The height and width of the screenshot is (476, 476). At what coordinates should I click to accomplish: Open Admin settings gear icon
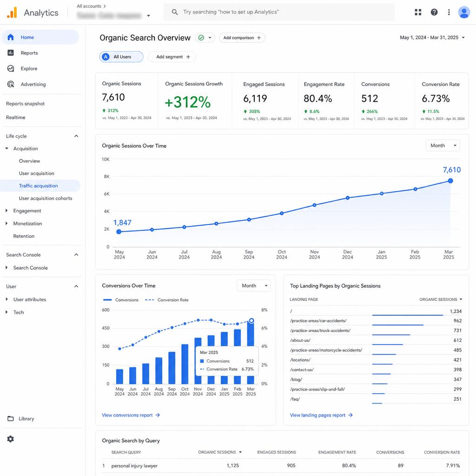click(11, 439)
